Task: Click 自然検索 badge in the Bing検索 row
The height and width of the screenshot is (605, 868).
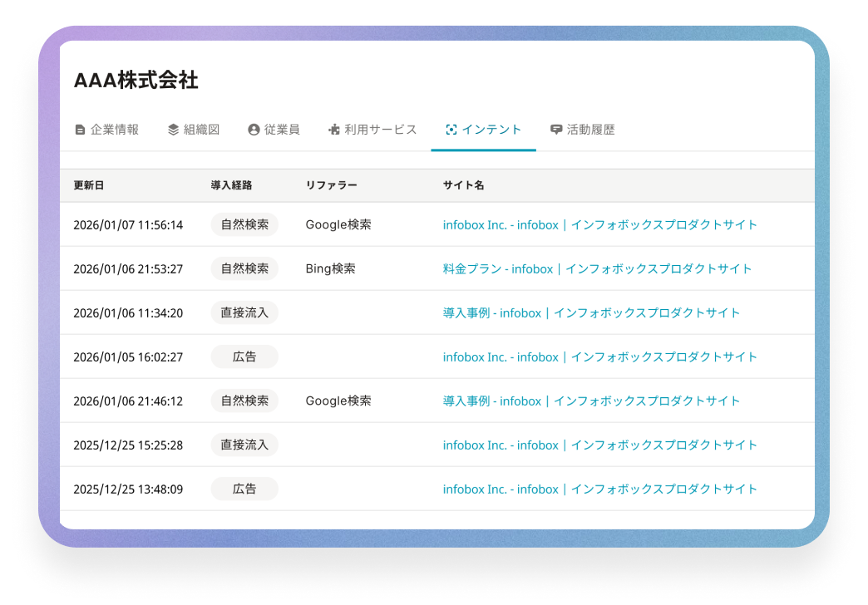Action: [x=244, y=268]
